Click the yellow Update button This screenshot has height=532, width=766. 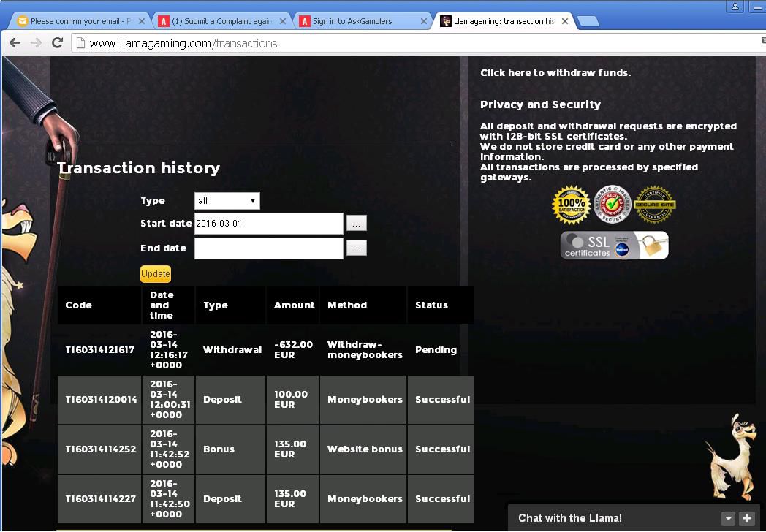[x=156, y=274]
